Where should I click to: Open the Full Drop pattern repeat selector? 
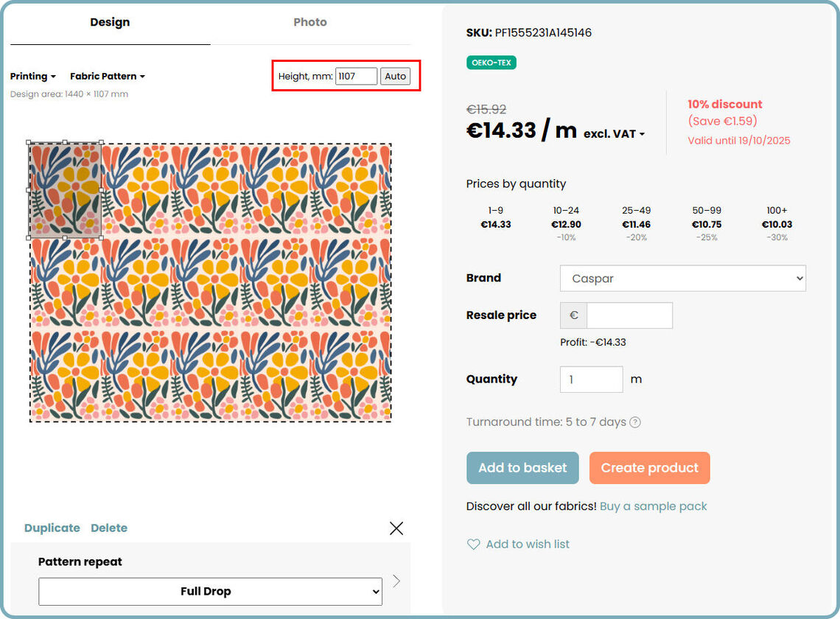pyautogui.click(x=210, y=591)
